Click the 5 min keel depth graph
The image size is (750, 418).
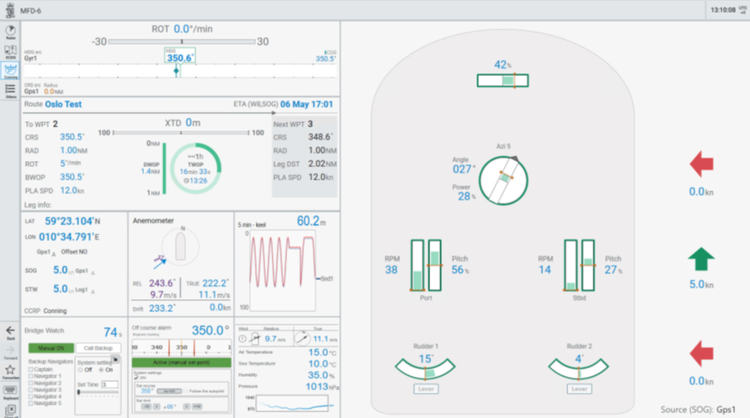point(282,270)
